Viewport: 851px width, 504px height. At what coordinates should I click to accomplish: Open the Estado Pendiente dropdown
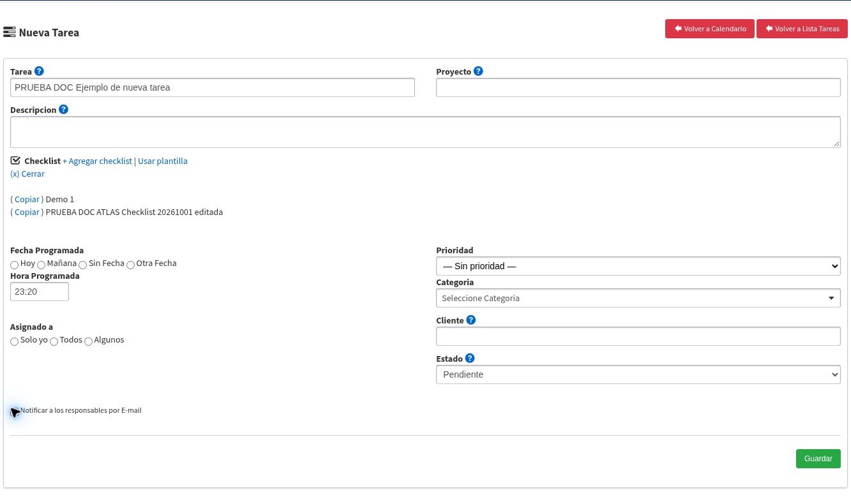[x=638, y=374]
